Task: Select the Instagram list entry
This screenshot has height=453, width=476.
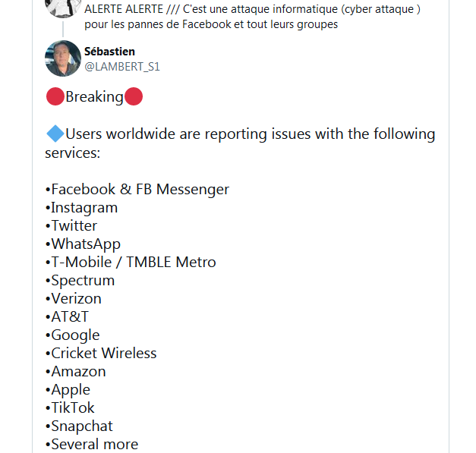Action: point(81,208)
